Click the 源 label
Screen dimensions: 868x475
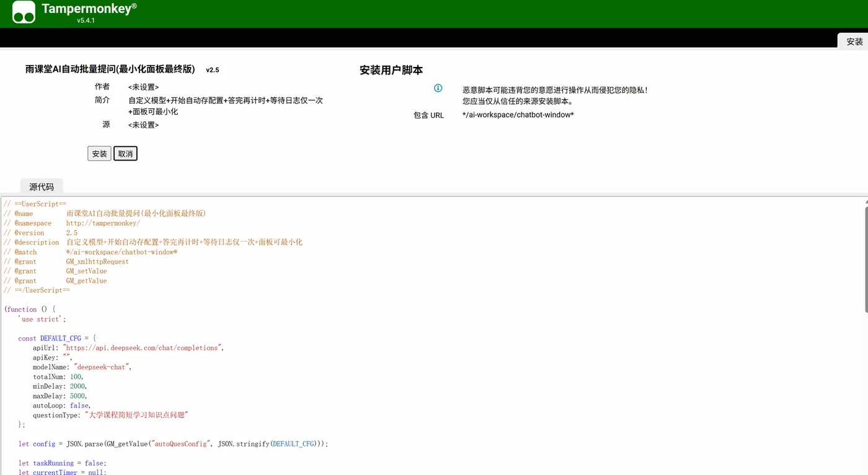106,125
